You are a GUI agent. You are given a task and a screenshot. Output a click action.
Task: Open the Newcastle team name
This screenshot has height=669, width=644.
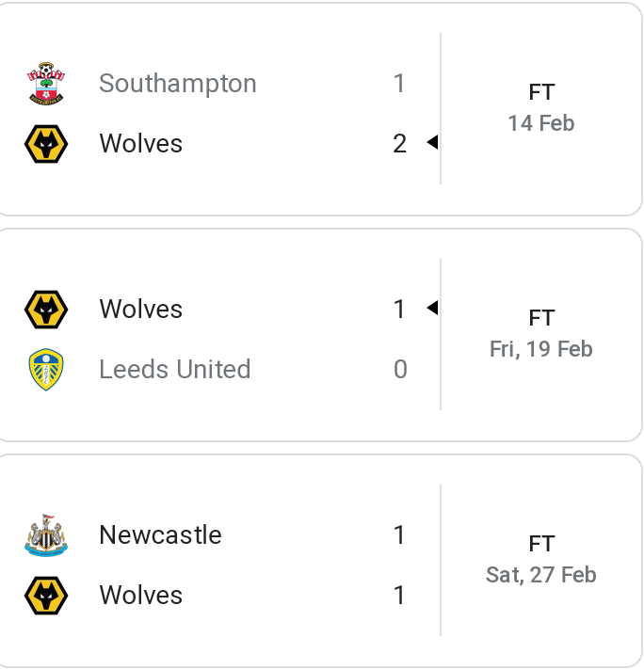pos(161,534)
